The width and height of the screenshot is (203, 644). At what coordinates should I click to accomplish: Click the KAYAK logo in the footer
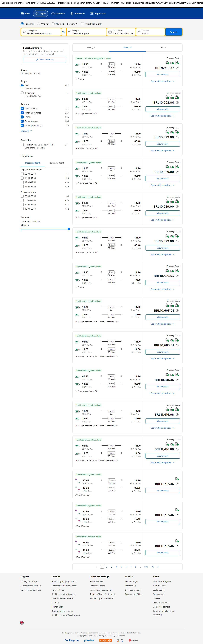105,640
